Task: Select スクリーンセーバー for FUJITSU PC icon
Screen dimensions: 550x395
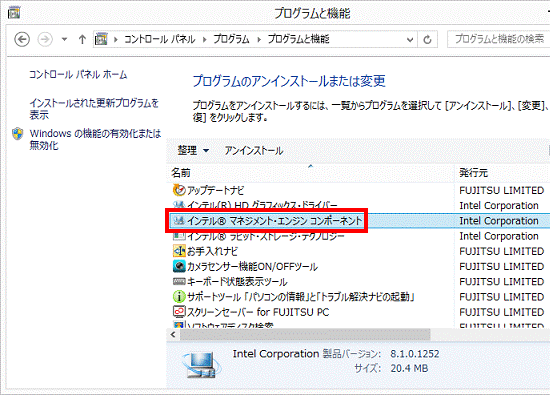Action: [179, 312]
